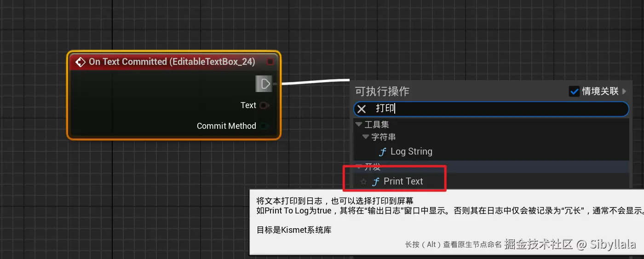
Task: Select Log String from the action list
Action: (x=411, y=151)
